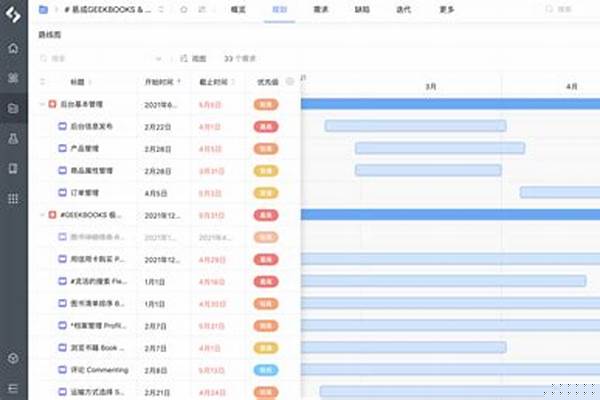Click the purple story icon of 产品管理
Image resolution: width=600 pixels, height=400 pixels.
pyautogui.click(x=62, y=148)
